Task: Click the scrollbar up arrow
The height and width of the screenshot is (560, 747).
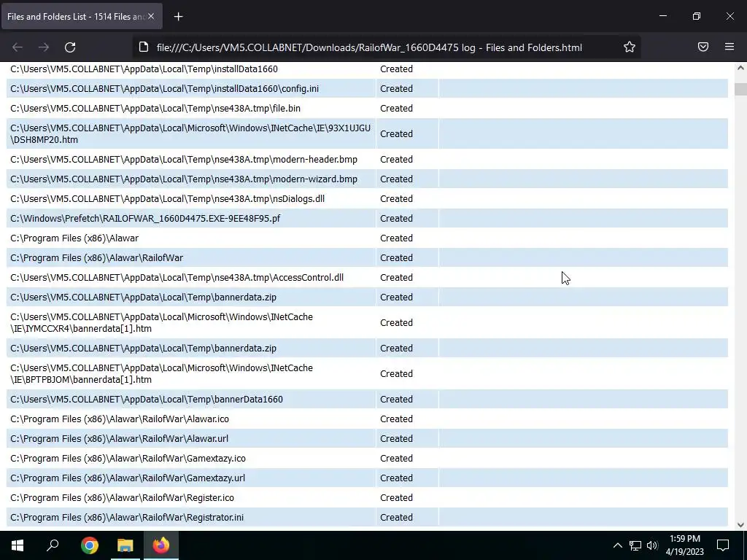Action: pos(740,68)
